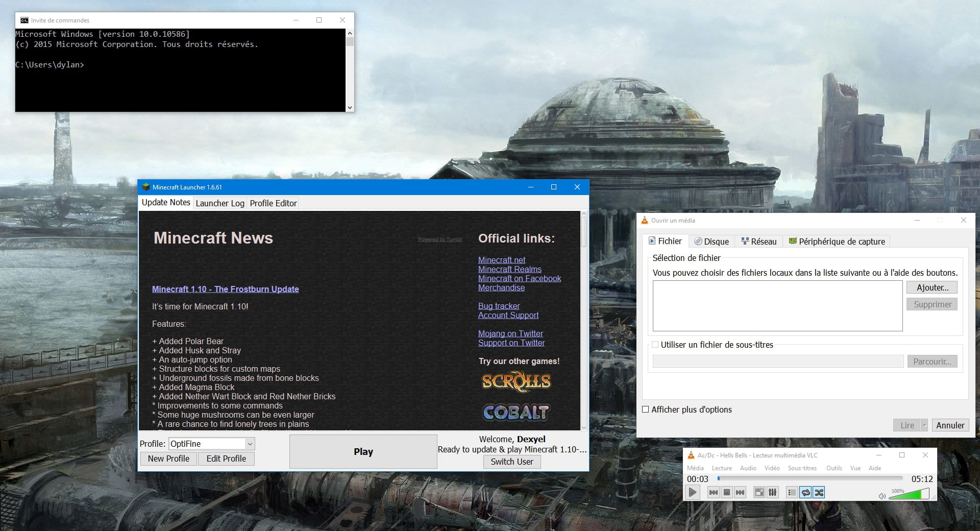
Task: Click the Play button in Minecraft Launcher
Action: coord(363,451)
